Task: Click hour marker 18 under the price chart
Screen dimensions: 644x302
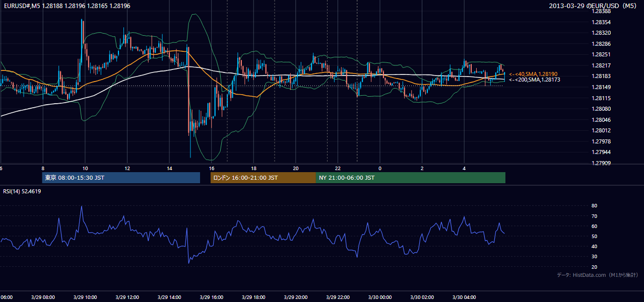Action: (x=253, y=169)
